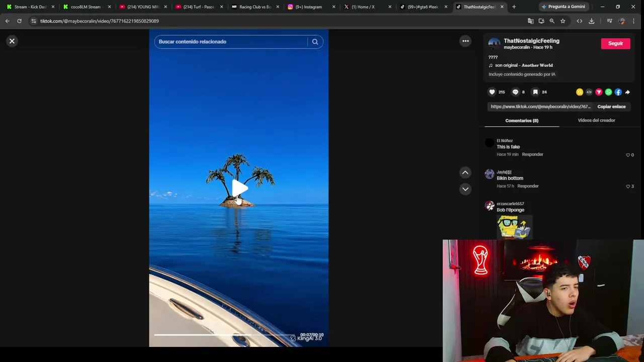This screenshot has height=362, width=644.
Task: Open erzascarlet657's avatar
Action: click(x=490, y=206)
